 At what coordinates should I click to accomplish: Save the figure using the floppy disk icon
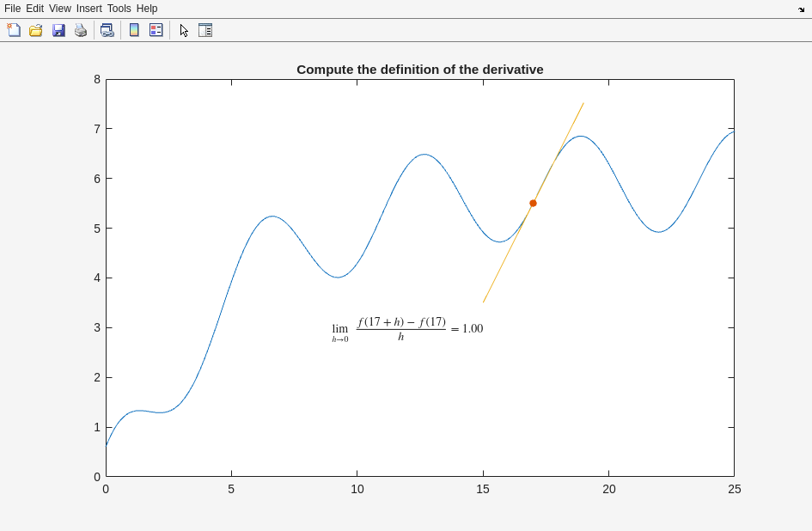click(58, 30)
